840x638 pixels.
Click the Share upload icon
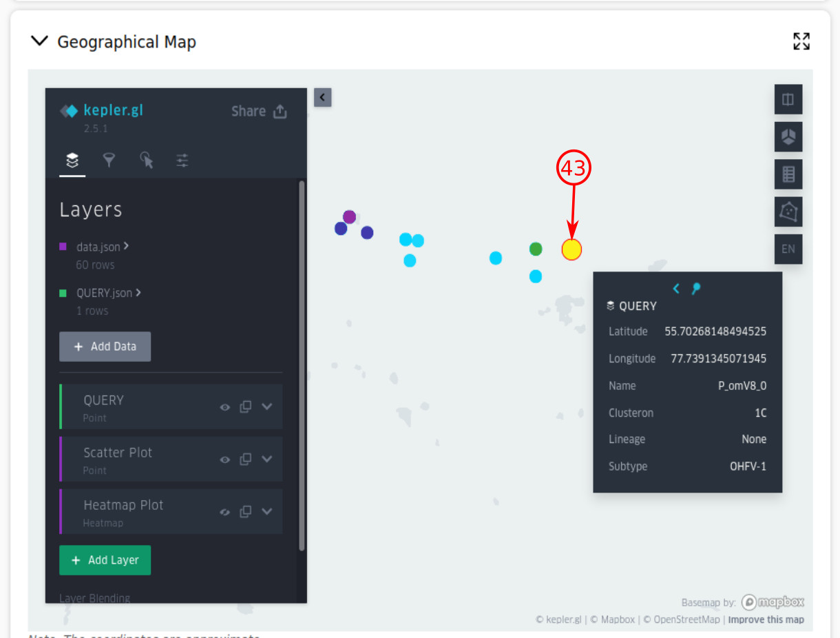(280, 112)
